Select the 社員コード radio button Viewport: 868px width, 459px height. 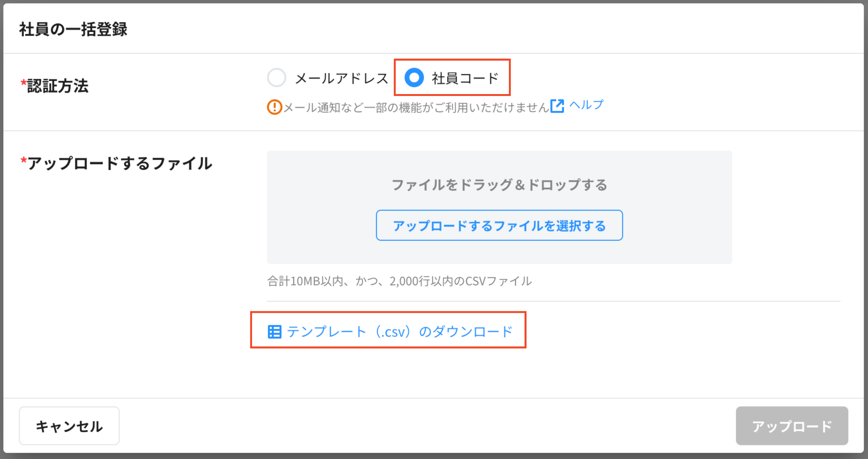[x=414, y=78]
